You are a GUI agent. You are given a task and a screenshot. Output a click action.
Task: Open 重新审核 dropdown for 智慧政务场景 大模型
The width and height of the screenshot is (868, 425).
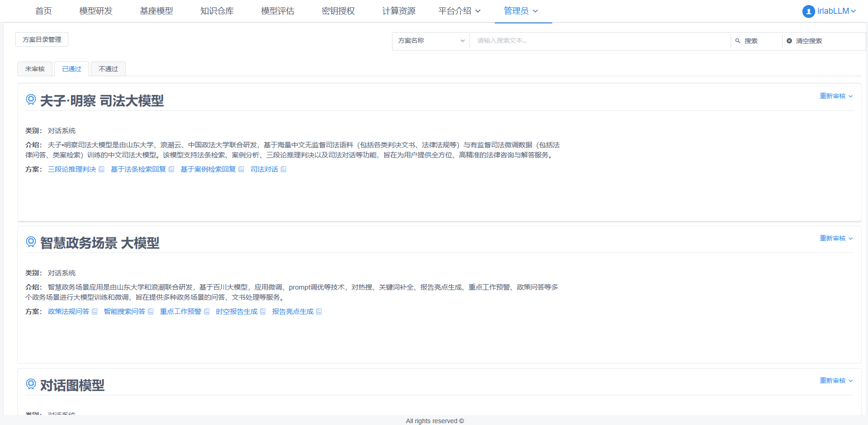click(x=836, y=238)
